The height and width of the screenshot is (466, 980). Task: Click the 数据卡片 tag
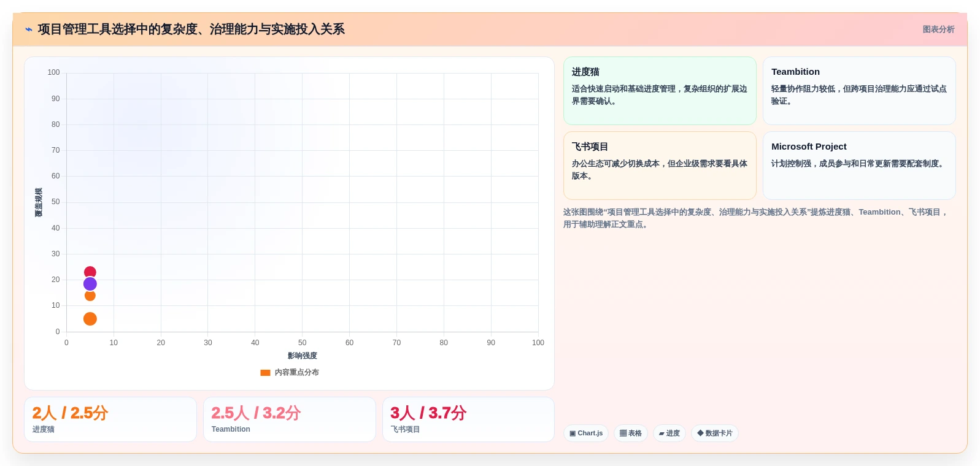click(x=715, y=433)
